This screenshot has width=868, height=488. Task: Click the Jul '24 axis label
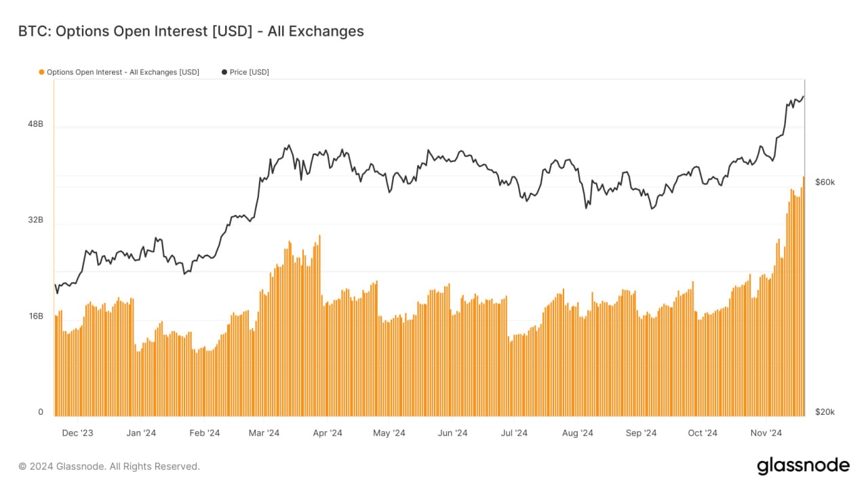[514, 433]
